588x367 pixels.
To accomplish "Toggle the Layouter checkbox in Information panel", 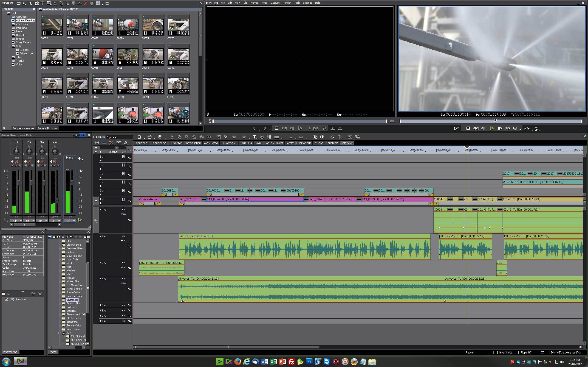I will pos(6,299).
